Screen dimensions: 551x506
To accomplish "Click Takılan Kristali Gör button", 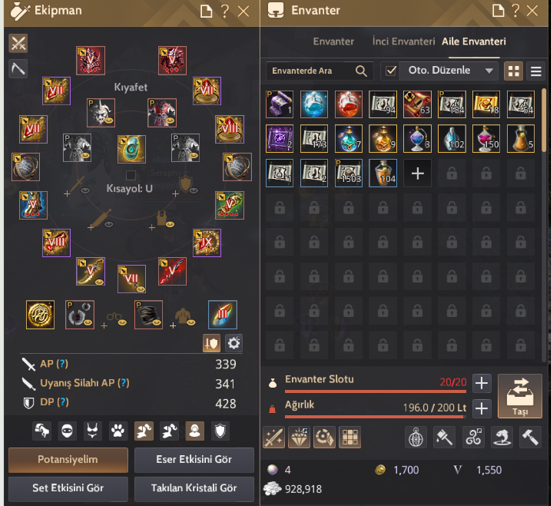I will (194, 488).
